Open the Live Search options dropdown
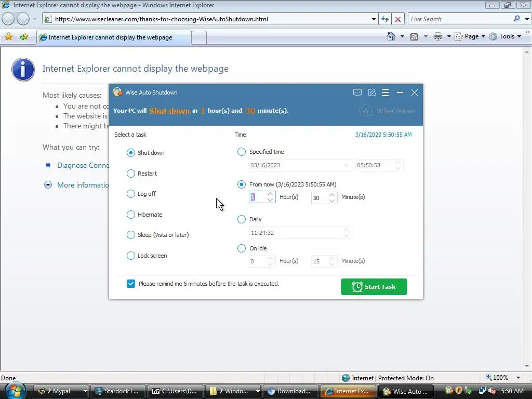 point(527,19)
